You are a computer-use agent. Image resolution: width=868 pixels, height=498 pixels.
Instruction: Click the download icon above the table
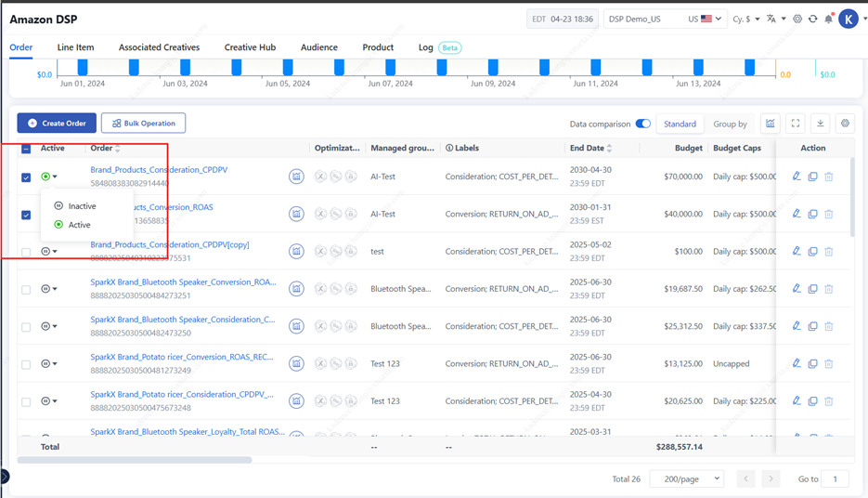(820, 124)
